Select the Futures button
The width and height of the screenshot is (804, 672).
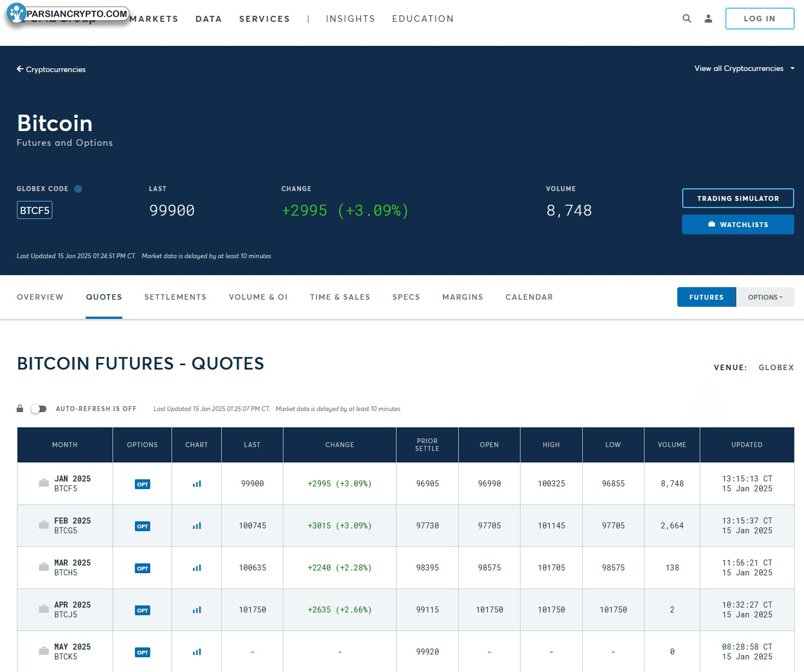tap(706, 297)
